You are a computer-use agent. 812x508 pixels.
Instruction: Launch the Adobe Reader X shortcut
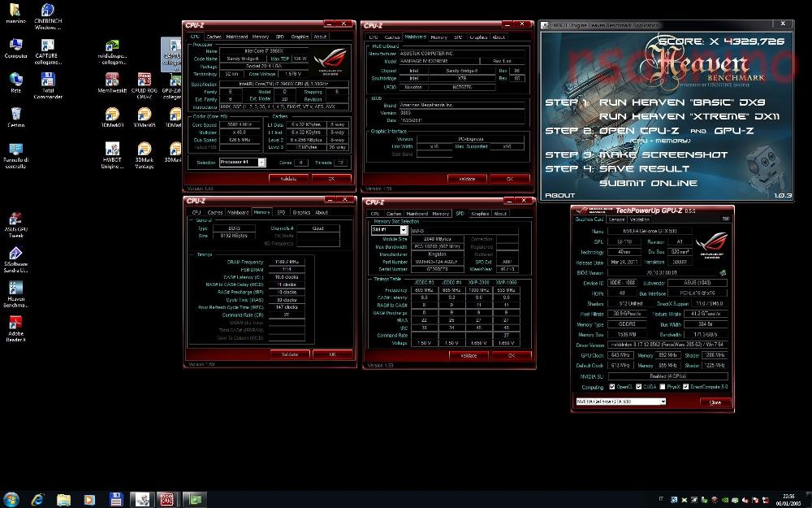[15, 329]
